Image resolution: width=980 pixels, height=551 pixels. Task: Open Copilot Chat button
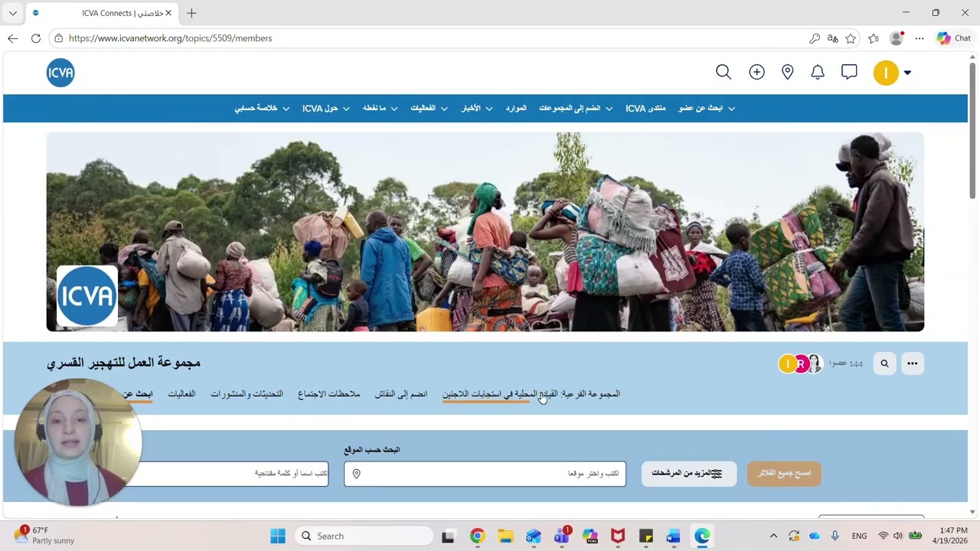[953, 38]
